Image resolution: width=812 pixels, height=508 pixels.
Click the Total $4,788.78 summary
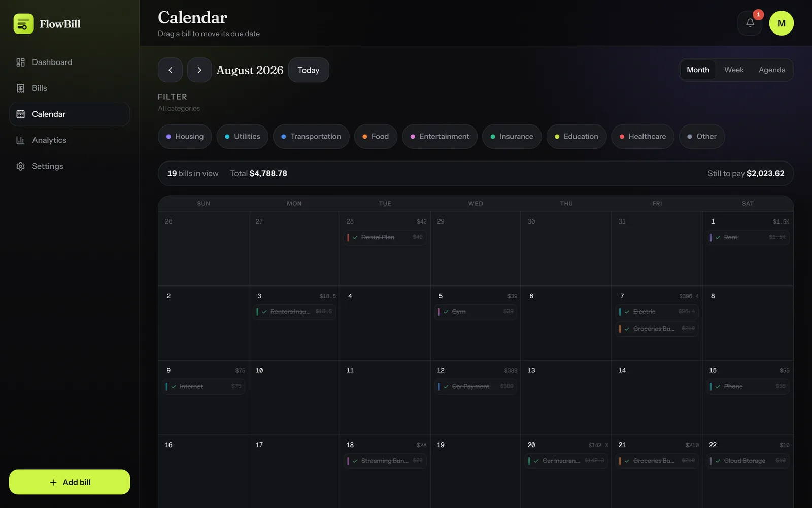click(x=258, y=174)
